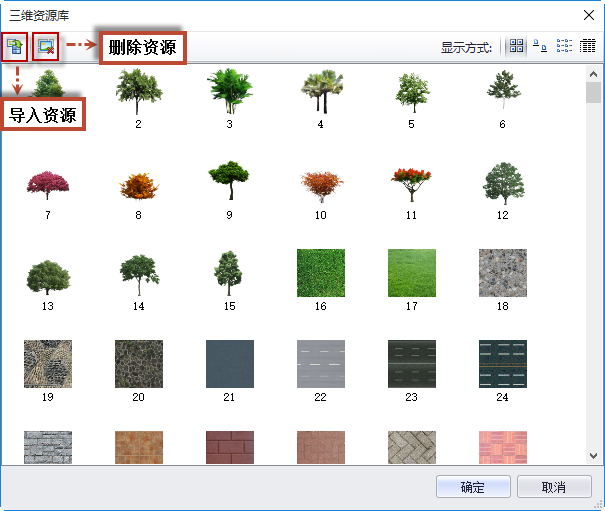This screenshot has height=511, width=605.
Task: Pick the orange autumn tree number 8
Action: click(x=138, y=184)
